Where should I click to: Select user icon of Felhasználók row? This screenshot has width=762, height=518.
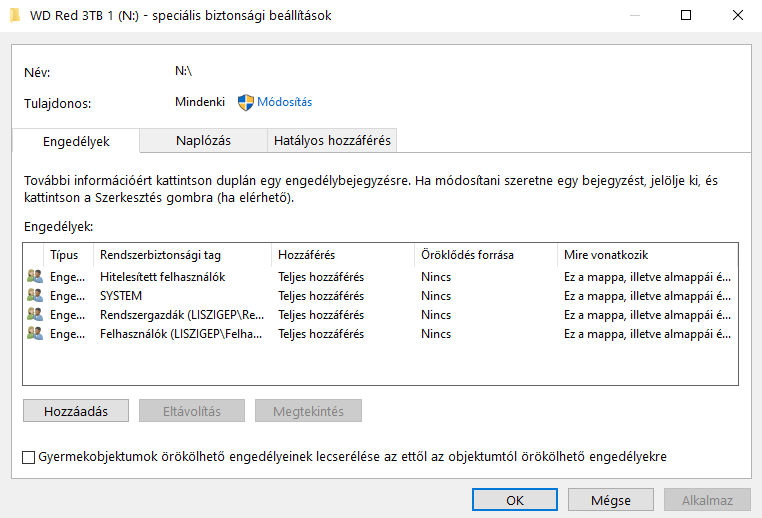point(35,333)
